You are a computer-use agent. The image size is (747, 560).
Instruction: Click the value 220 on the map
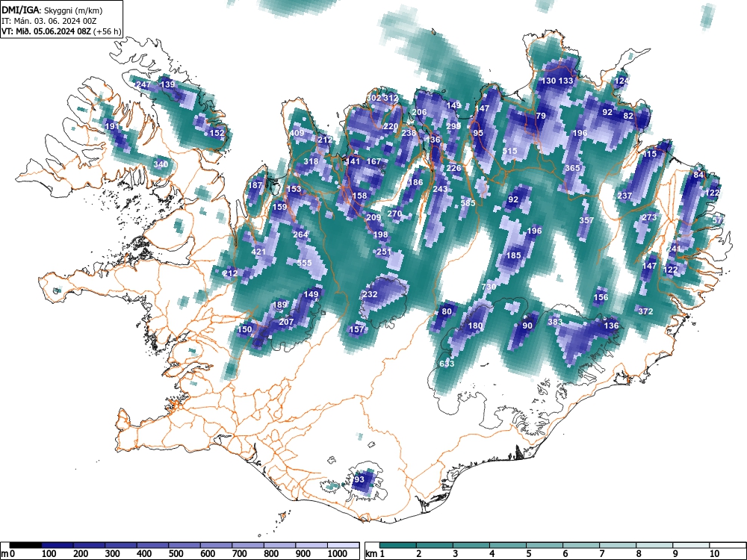tap(391, 126)
